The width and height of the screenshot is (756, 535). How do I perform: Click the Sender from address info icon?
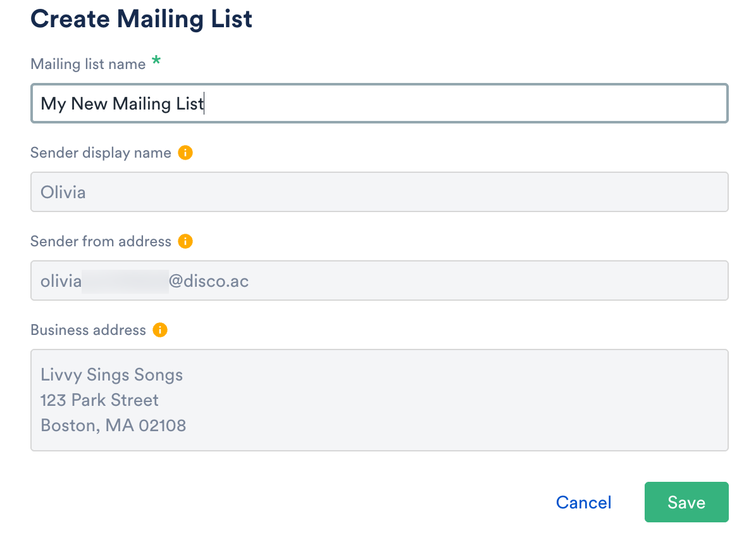coord(185,241)
